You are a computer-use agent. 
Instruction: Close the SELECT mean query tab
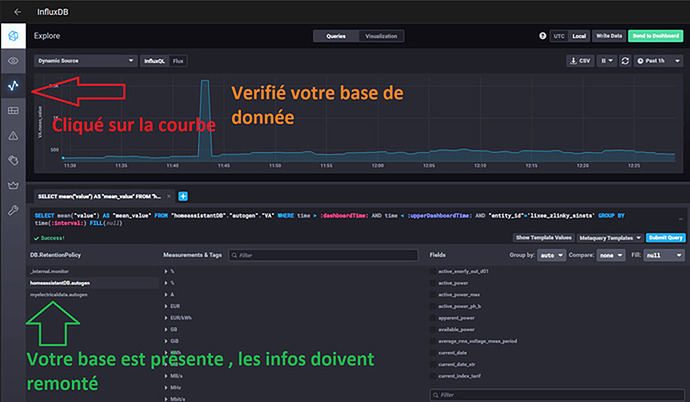[x=169, y=196]
